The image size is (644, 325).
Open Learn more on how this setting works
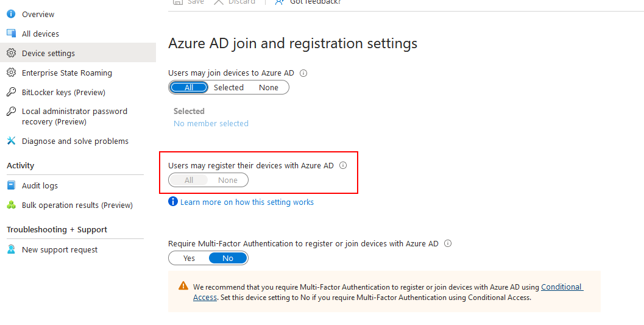pos(247,202)
